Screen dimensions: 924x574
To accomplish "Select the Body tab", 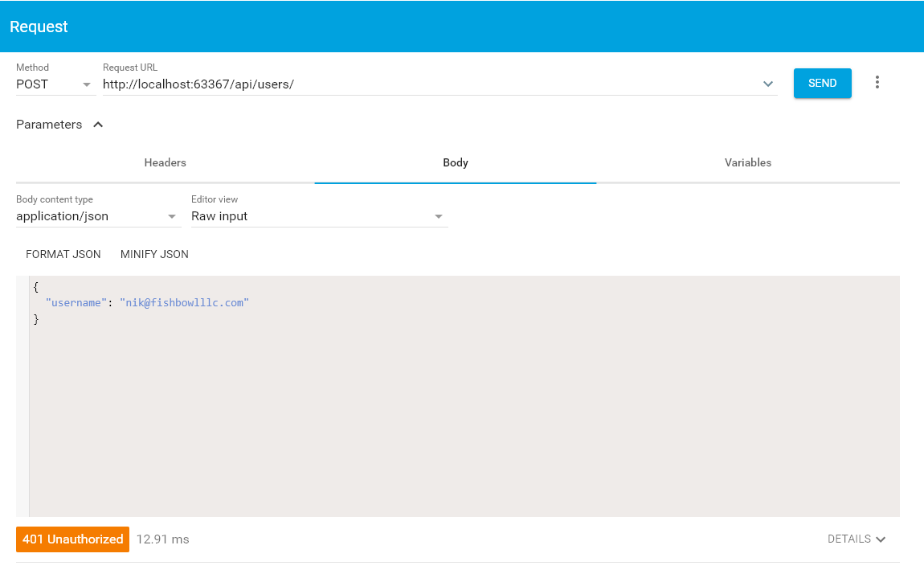I will tap(455, 163).
